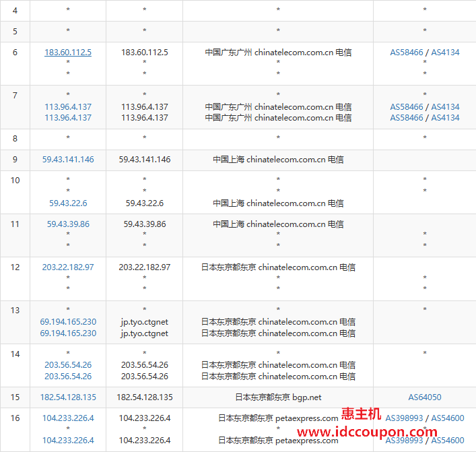Viewport: 476px width, 452px height.
Task: Open the 183.60.112.5 IP link
Action: coord(68,53)
